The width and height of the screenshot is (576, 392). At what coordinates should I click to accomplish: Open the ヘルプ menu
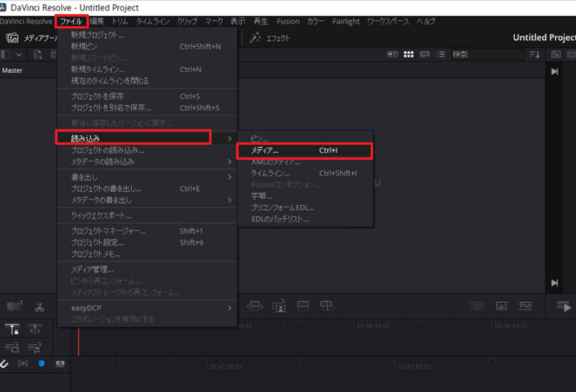(x=426, y=22)
